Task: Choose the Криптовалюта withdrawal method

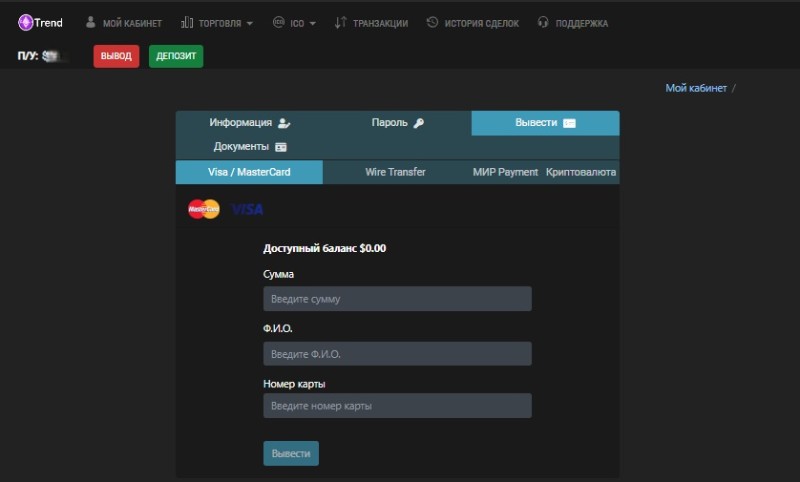Action: [x=581, y=172]
